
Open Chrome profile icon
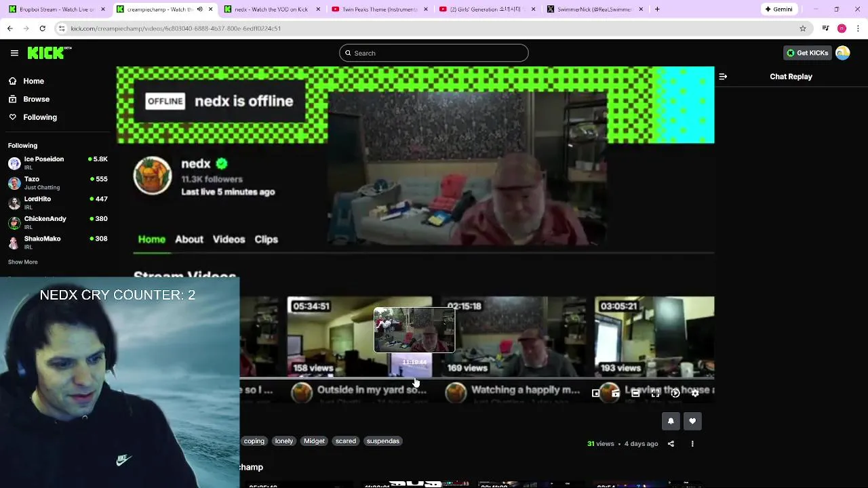(x=842, y=28)
